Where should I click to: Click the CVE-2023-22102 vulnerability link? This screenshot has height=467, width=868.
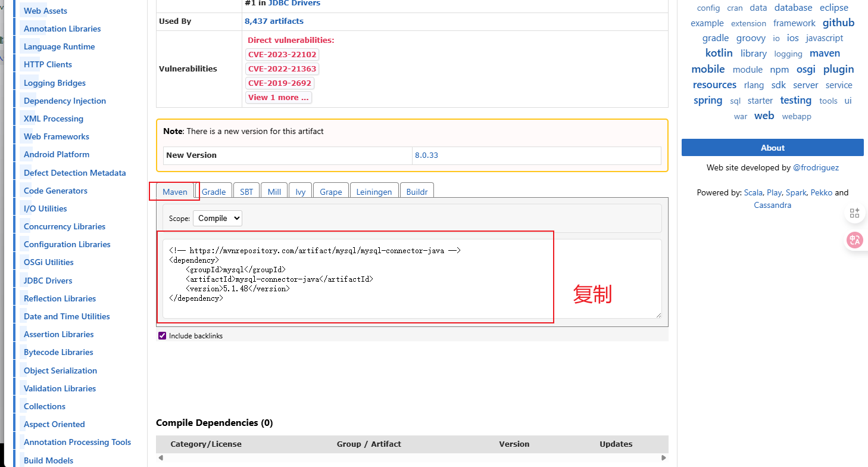point(282,54)
